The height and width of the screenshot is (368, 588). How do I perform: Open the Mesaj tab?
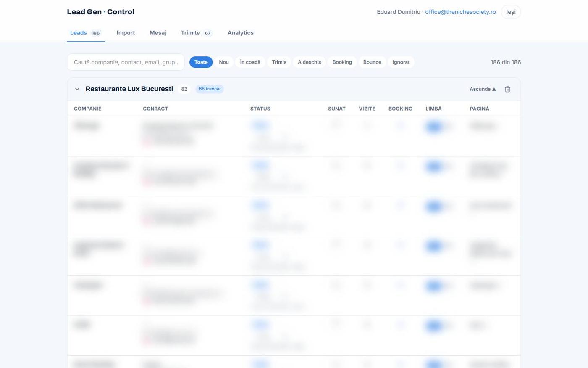(x=158, y=33)
